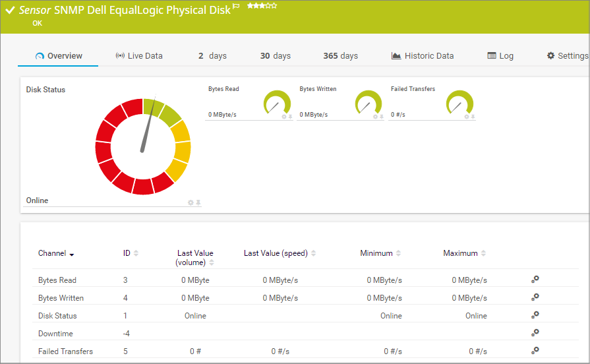Pin the Disk Status gauge
590x364 pixels.
[198, 202]
